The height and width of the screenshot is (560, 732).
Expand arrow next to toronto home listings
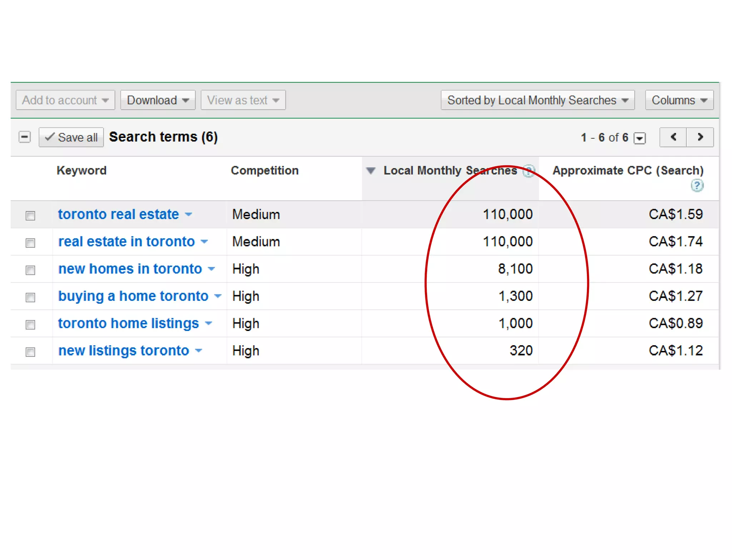tap(208, 323)
